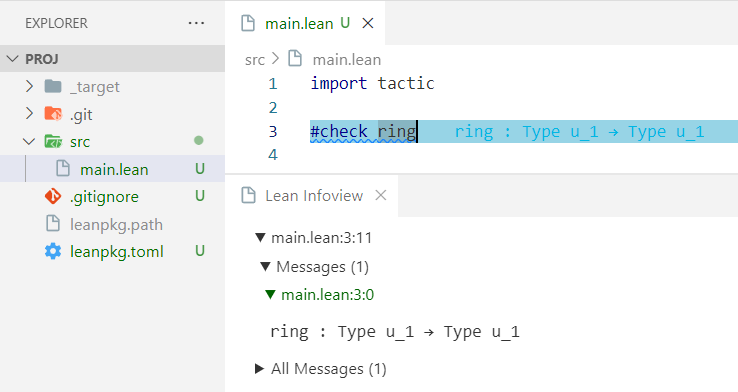This screenshot has height=392, width=738.
Task: Click line number 3 in the gutter
Action: [273, 131]
